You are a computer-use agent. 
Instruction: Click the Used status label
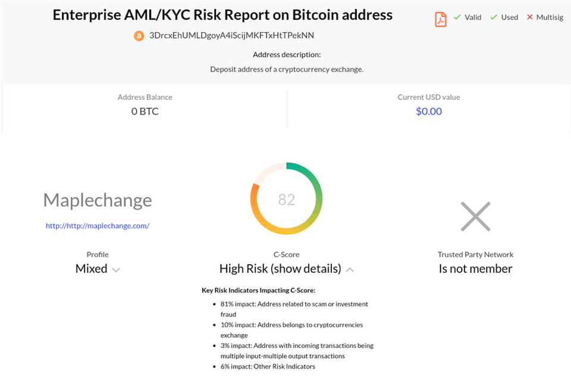pos(510,17)
